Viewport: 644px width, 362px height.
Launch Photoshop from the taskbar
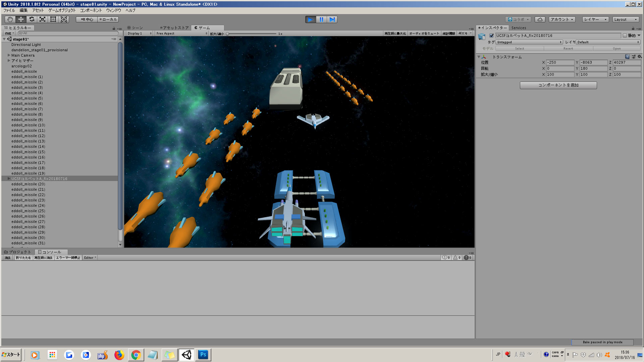203,355
